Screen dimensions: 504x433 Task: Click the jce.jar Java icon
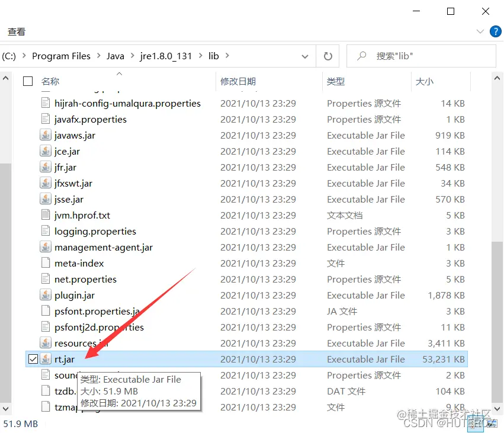click(46, 151)
